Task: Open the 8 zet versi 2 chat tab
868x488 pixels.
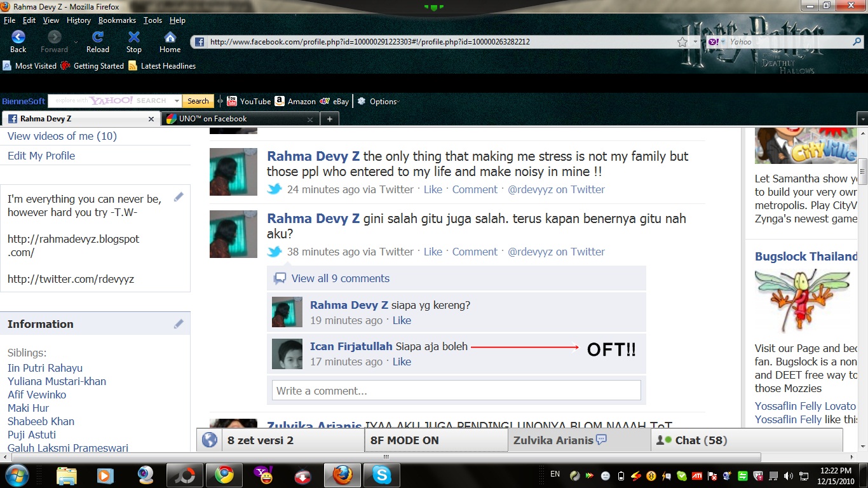Action: 292,440
